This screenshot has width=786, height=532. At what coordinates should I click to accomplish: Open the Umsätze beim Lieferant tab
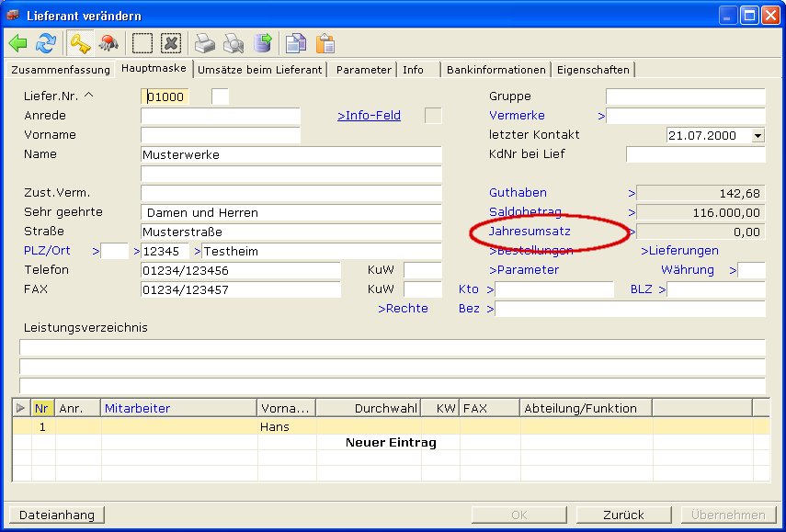(260, 70)
